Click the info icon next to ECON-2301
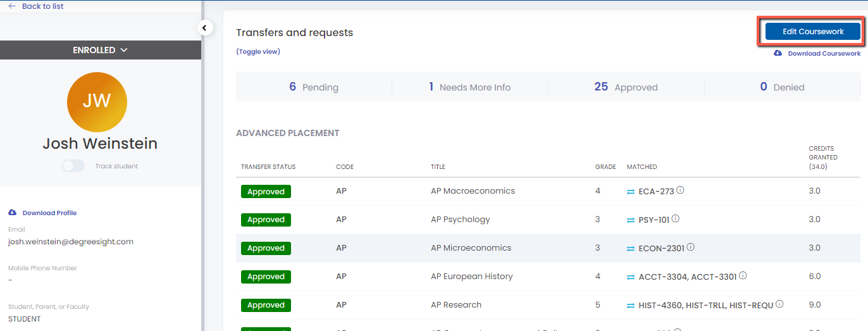The image size is (868, 331). click(x=690, y=247)
